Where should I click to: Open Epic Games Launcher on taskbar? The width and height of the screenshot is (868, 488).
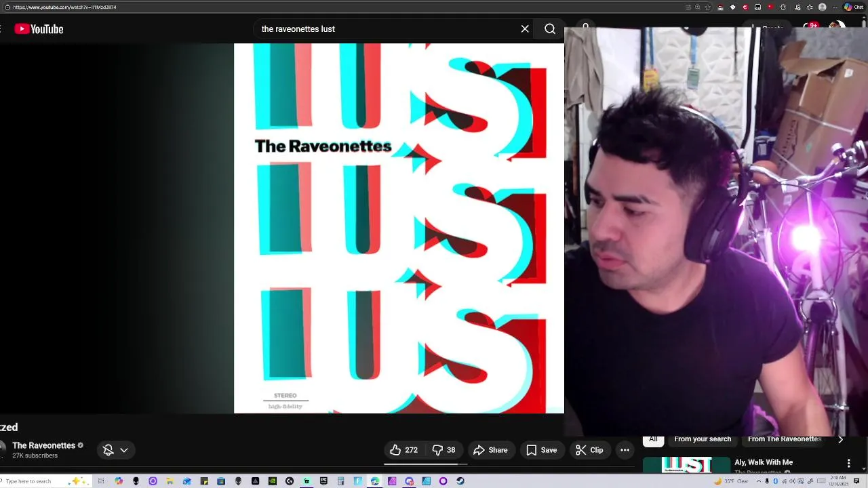pyautogui.click(x=323, y=481)
